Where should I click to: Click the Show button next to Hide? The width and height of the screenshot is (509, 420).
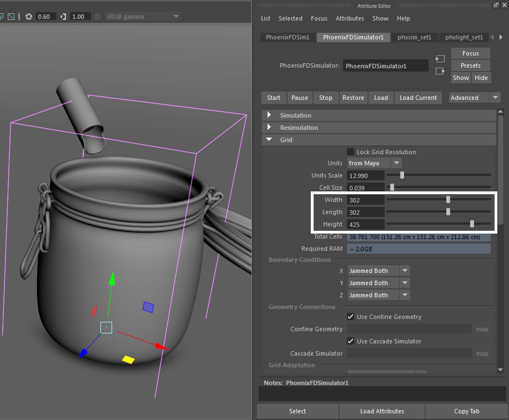461,78
